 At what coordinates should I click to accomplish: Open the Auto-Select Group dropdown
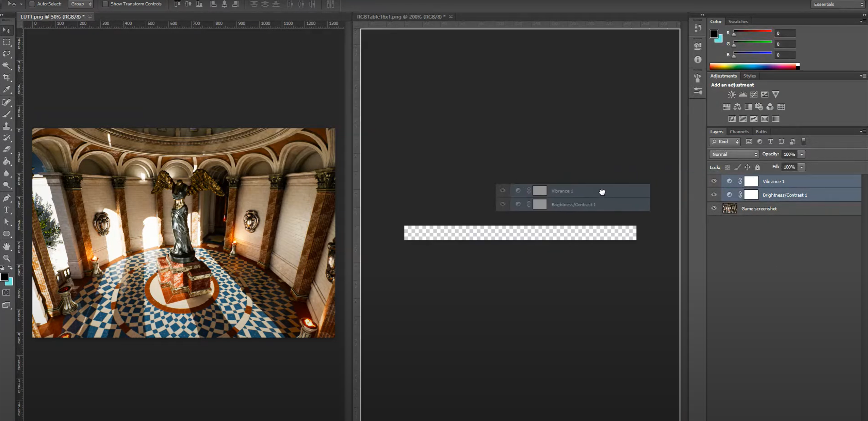click(x=81, y=4)
